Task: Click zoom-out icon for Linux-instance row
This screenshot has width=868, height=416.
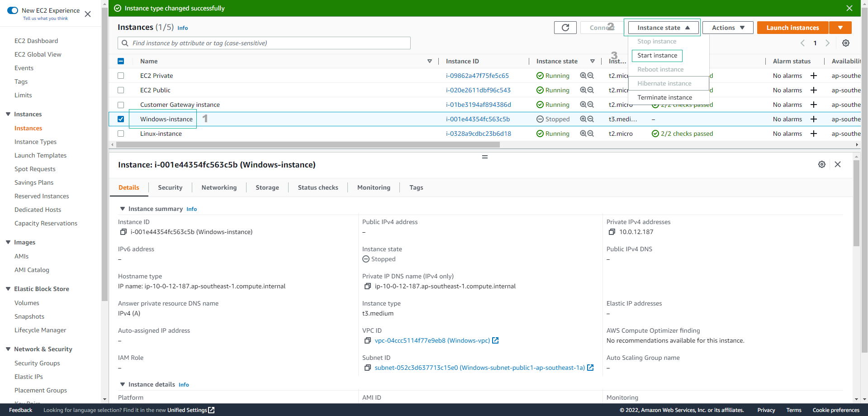Action: tap(590, 134)
